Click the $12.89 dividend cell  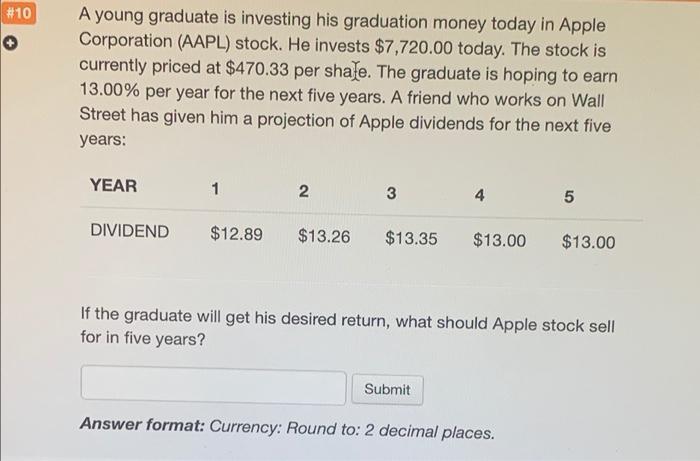point(236,233)
